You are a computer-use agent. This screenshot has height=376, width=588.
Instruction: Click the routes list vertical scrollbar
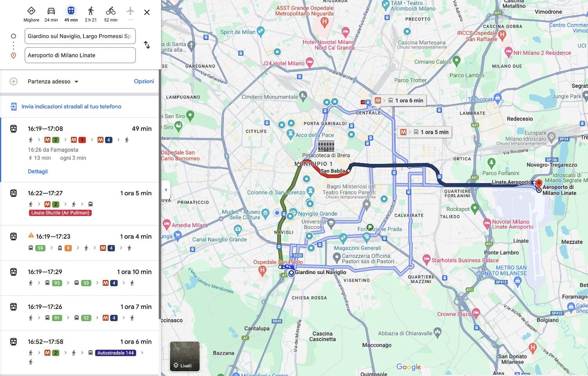[x=160, y=194]
